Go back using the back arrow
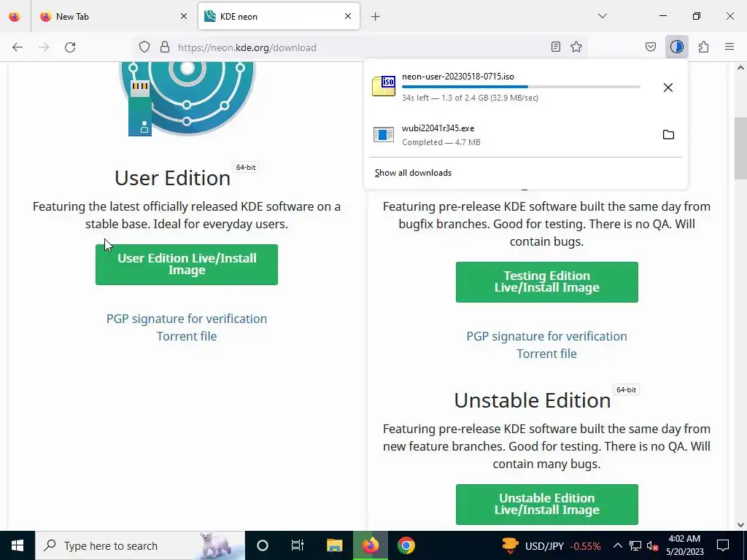This screenshot has height=560, width=747. point(18,47)
